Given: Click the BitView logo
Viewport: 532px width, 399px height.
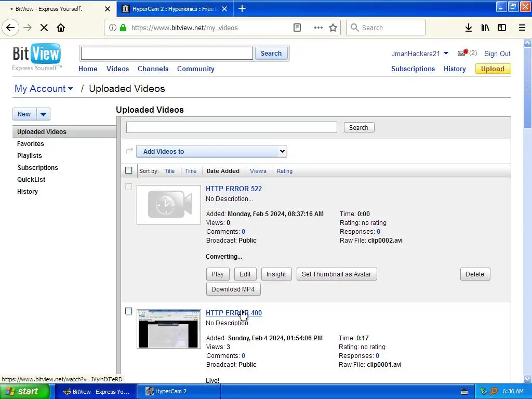Looking at the screenshot, I should [x=37, y=57].
